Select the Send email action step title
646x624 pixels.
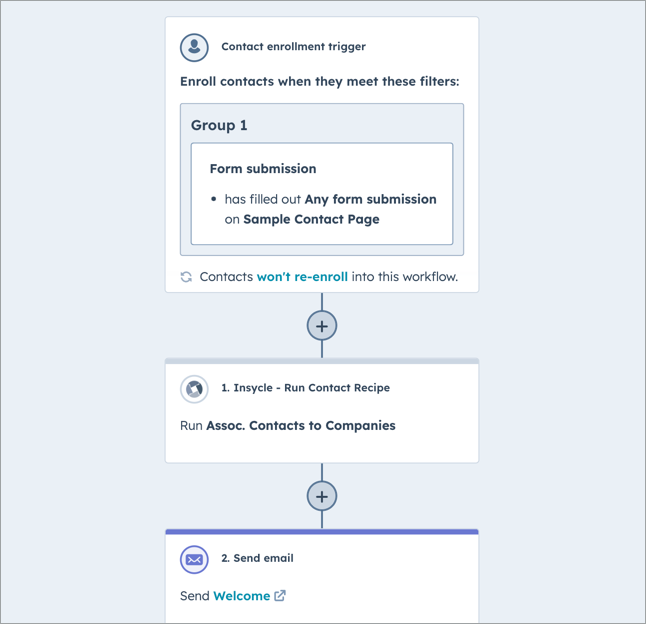pyautogui.click(x=257, y=559)
